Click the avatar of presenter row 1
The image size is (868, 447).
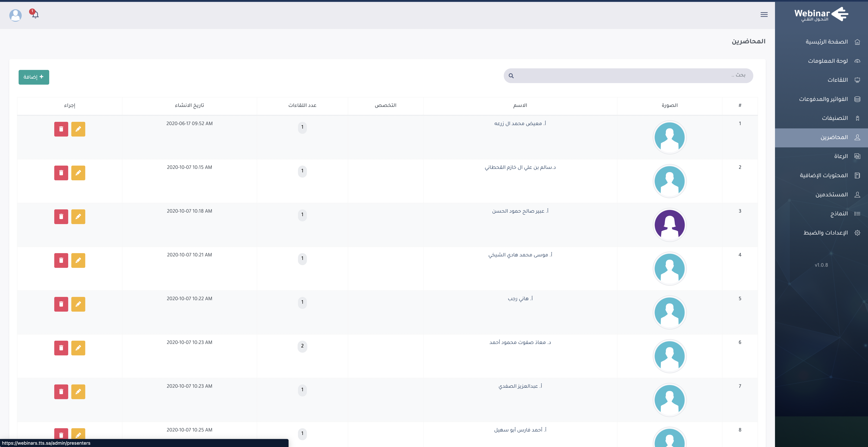(x=670, y=138)
